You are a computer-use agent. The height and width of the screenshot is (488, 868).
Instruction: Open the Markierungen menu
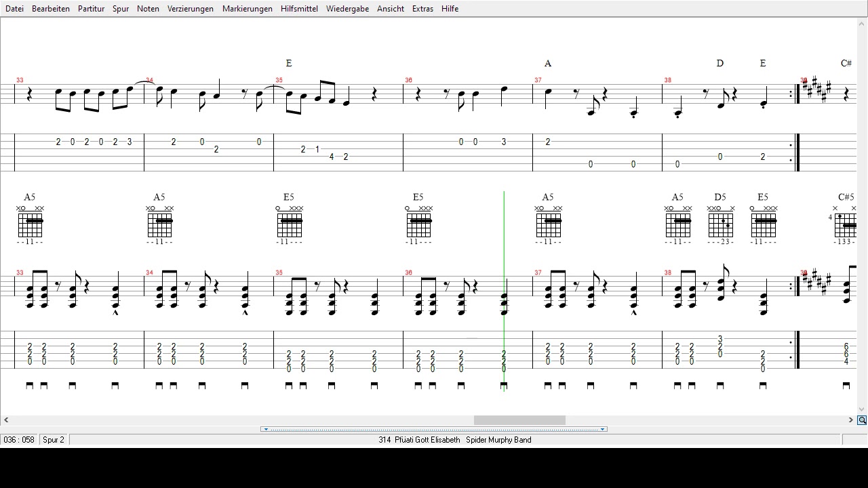pyautogui.click(x=248, y=9)
